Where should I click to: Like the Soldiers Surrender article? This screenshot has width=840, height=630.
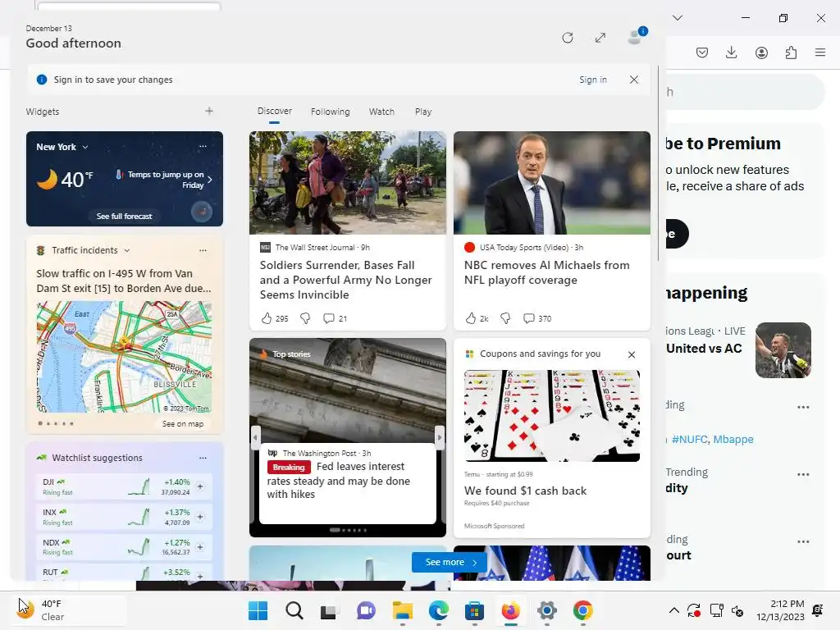click(x=267, y=318)
